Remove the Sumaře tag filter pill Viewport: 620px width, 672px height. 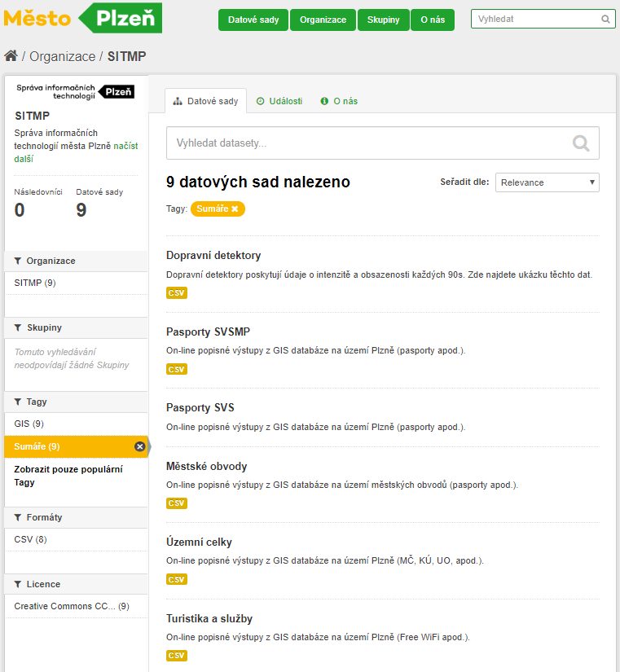tap(235, 209)
